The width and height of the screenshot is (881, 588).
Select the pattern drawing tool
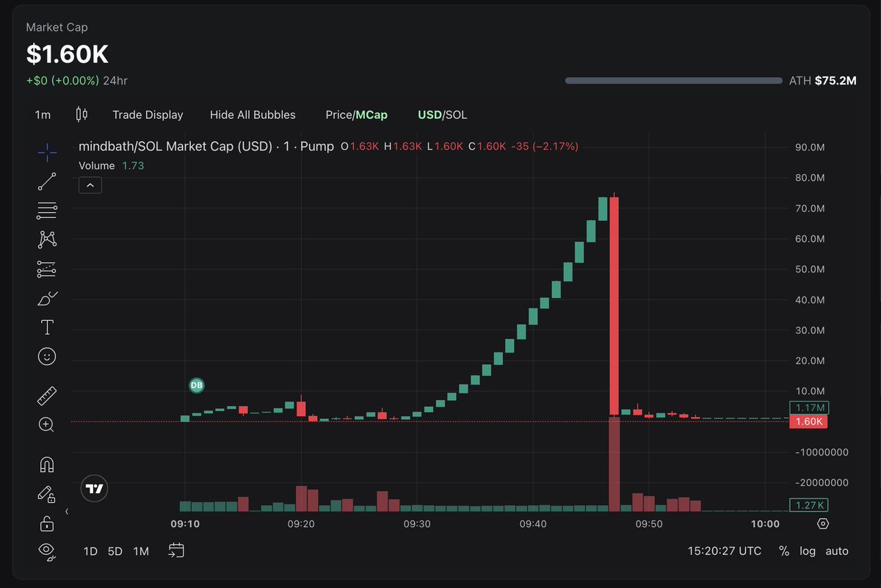pos(47,239)
